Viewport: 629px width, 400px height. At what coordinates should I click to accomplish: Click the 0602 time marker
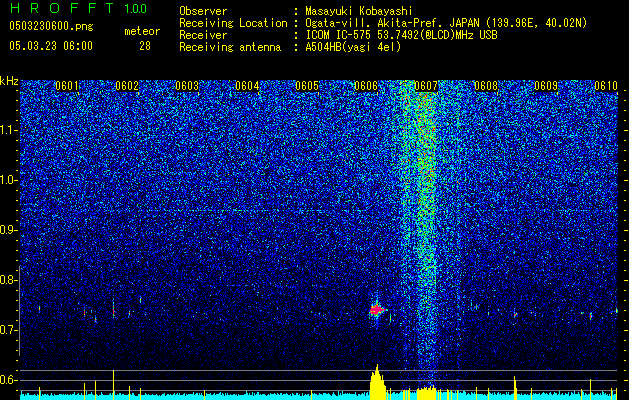coord(127,86)
